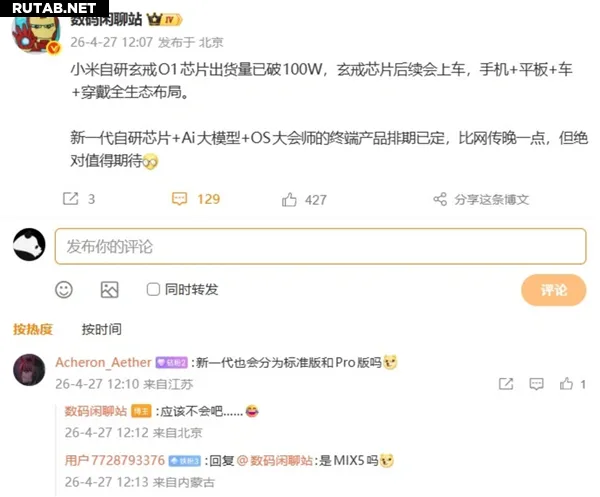This screenshot has height=497, width=600.
Task: Open 用户7728793376 profile link
Action: (114, 460)
